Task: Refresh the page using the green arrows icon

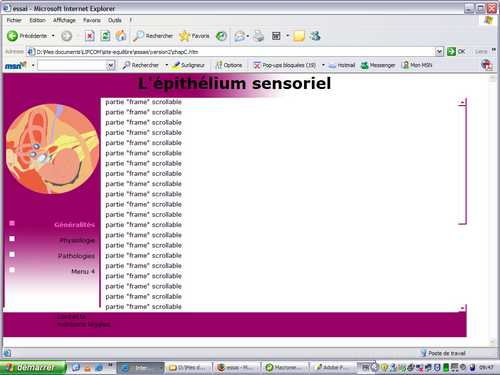Action: tap(105, 36)
